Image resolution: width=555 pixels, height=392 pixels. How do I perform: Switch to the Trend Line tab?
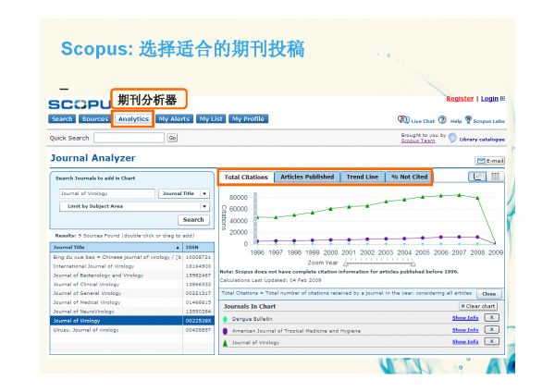pyautogui.click(x=363, y=177)
